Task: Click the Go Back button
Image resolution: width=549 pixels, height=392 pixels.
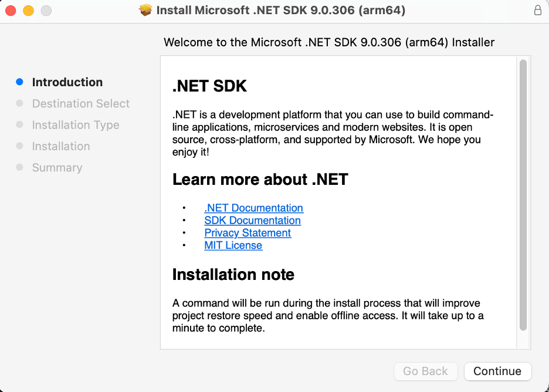Action: [x=426, y=371]
